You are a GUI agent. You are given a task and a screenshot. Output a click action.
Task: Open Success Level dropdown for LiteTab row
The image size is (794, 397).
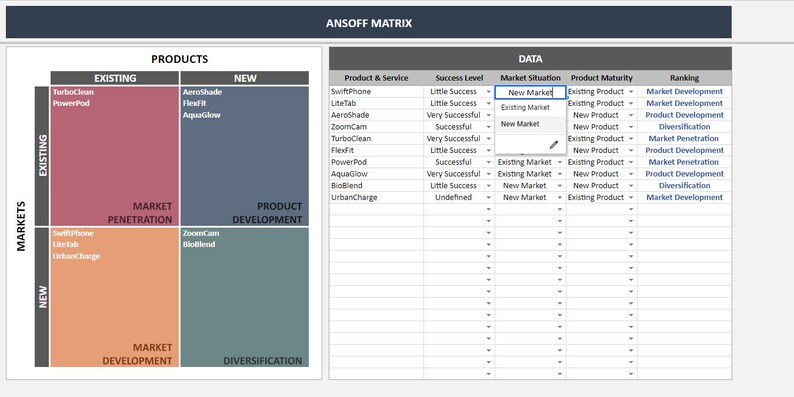coord(489,104)
